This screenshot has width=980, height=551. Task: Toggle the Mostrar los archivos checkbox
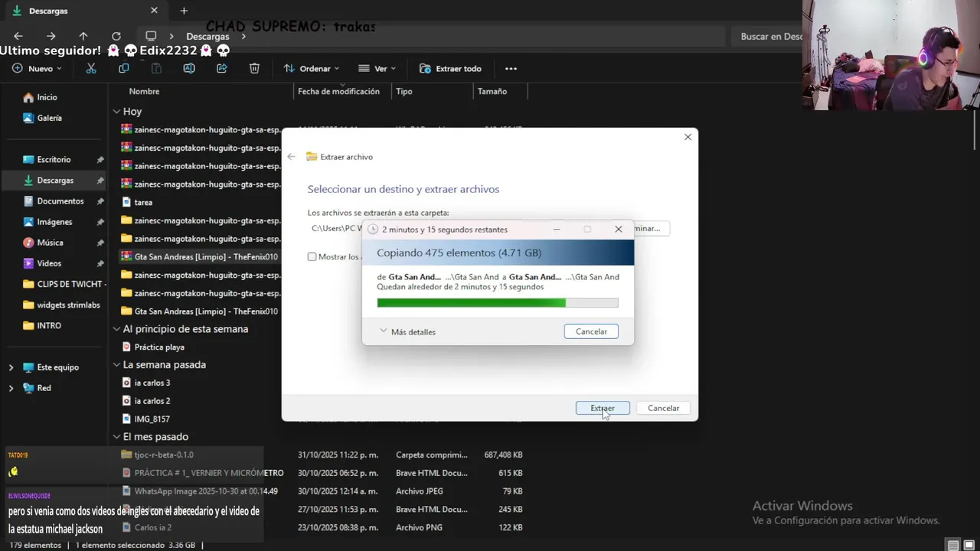click(312, 256)
